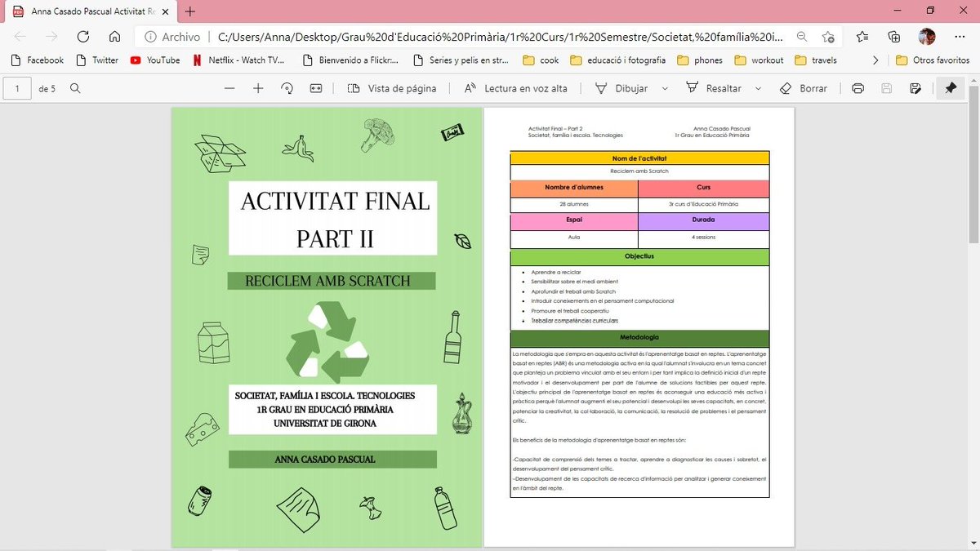Viewport: 980px width, 551px height.
Task: Open the Vista de página options
Action: [391, 88]
